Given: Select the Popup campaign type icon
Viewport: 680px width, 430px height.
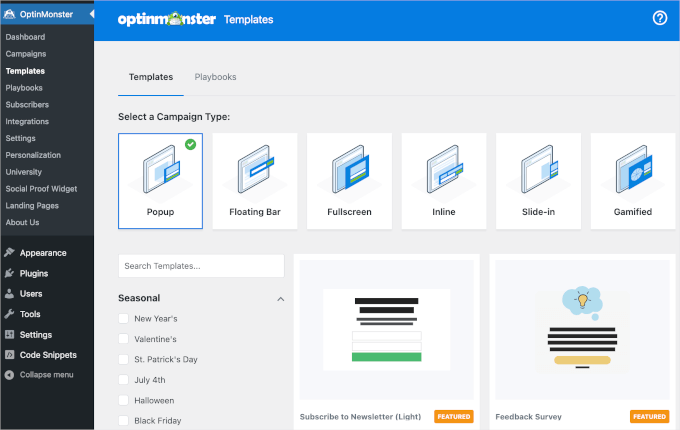Looking at the screenshot, I should click(x=161, y=169).
